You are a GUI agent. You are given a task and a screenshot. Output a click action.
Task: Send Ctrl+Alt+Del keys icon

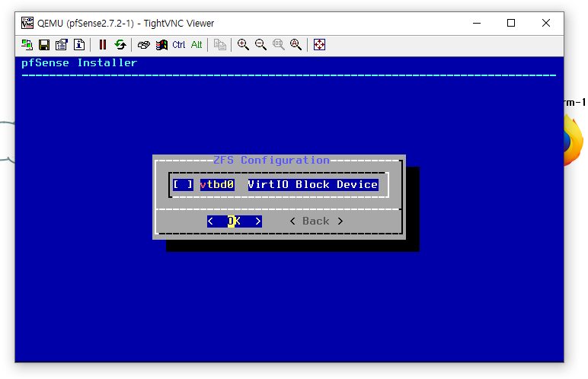pos(144,45)
